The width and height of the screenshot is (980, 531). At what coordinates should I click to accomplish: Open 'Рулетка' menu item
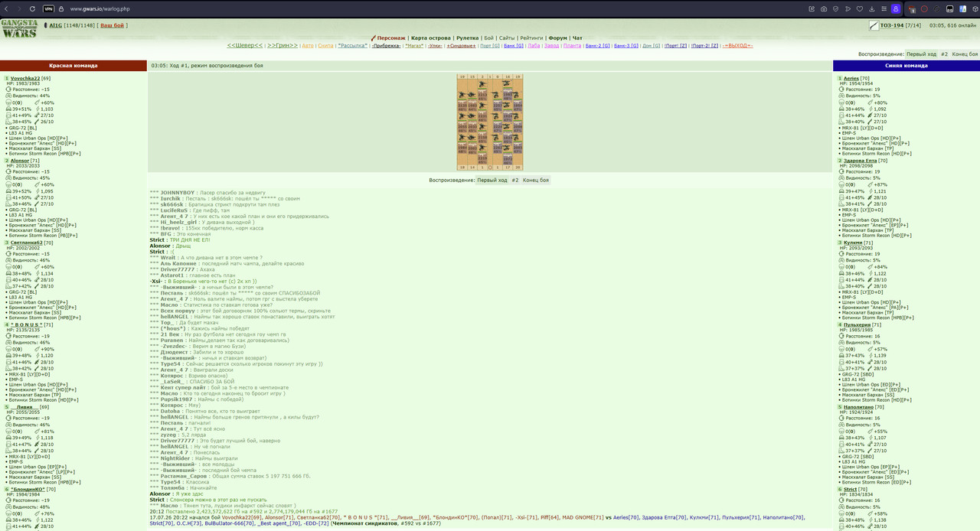[x=467, y=37]
